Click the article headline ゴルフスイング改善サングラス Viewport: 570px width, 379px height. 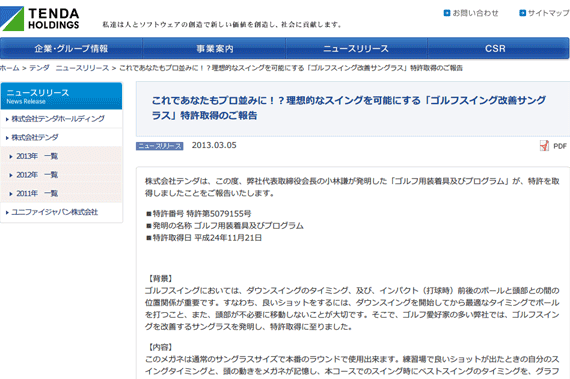[x=349, y=108]
